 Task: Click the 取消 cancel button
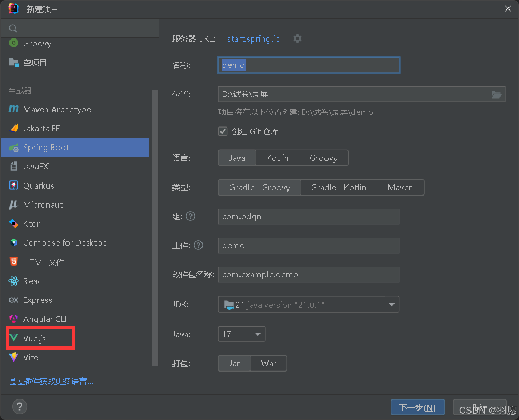(479, 407)
